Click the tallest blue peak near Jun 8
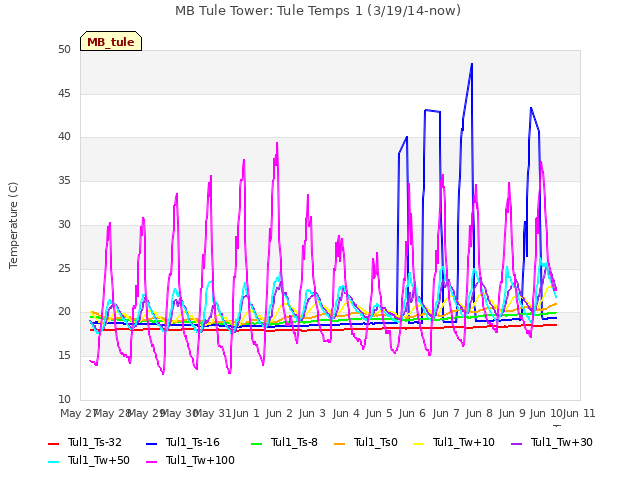Image resolution: width=640 pixels, height=480 pixels. tap(472, 64)
